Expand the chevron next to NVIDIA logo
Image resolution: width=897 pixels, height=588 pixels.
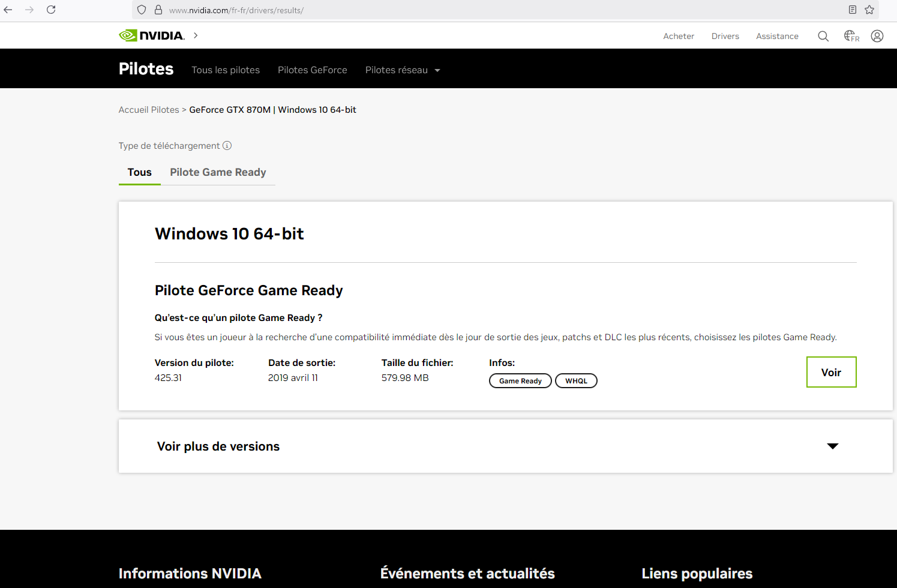click(x=196, y=35)
